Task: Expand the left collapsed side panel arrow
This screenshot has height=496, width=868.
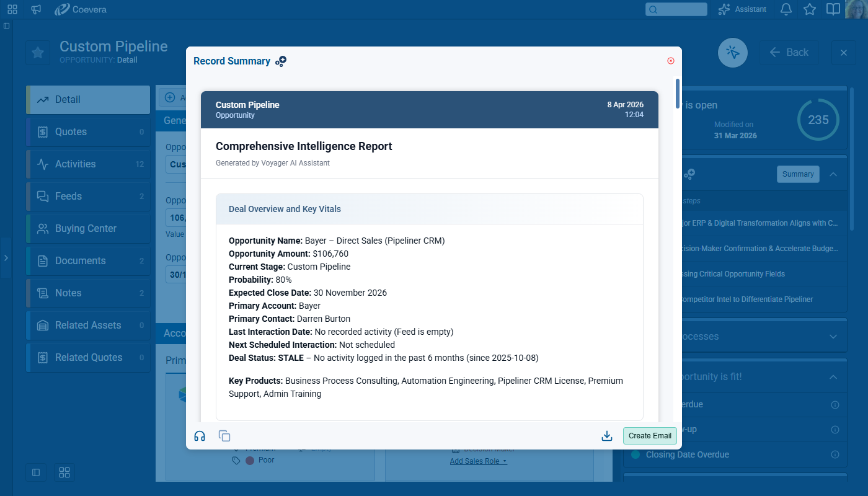Action: [x=6, y=257]
